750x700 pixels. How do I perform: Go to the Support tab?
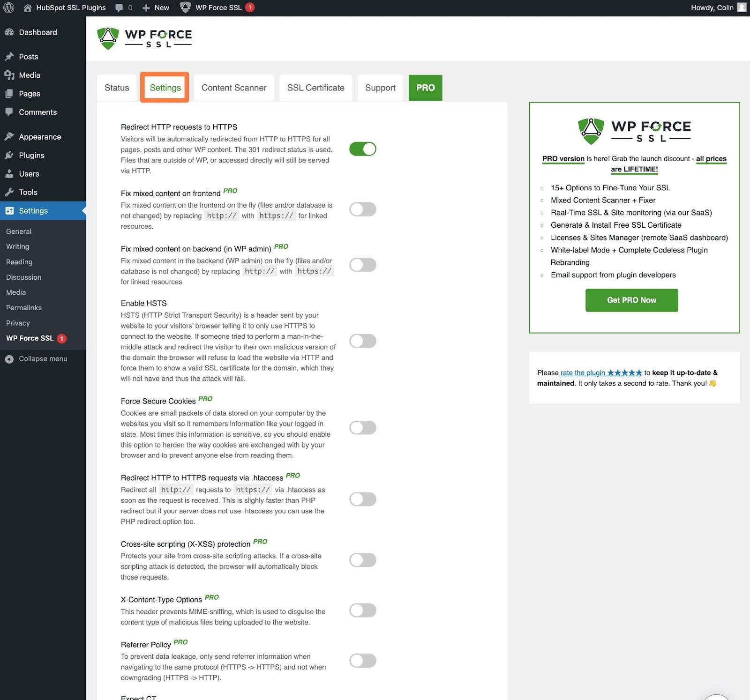[x=380, y=88]
